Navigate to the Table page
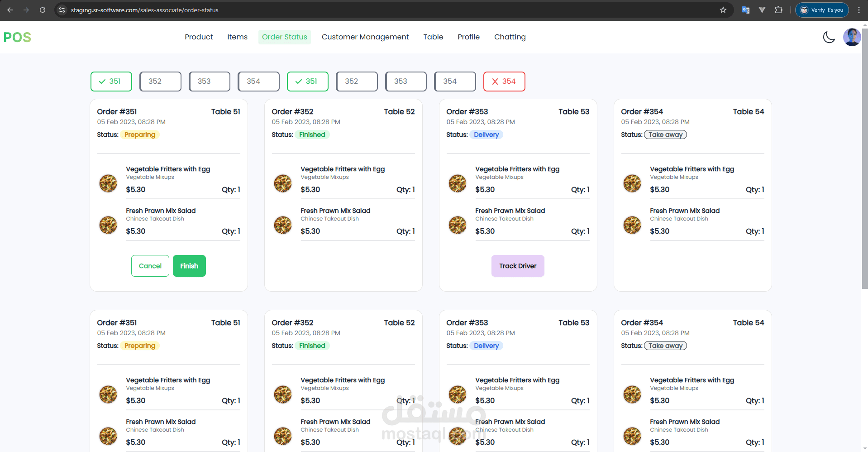The image size is (868, 452). pos(433,37)
